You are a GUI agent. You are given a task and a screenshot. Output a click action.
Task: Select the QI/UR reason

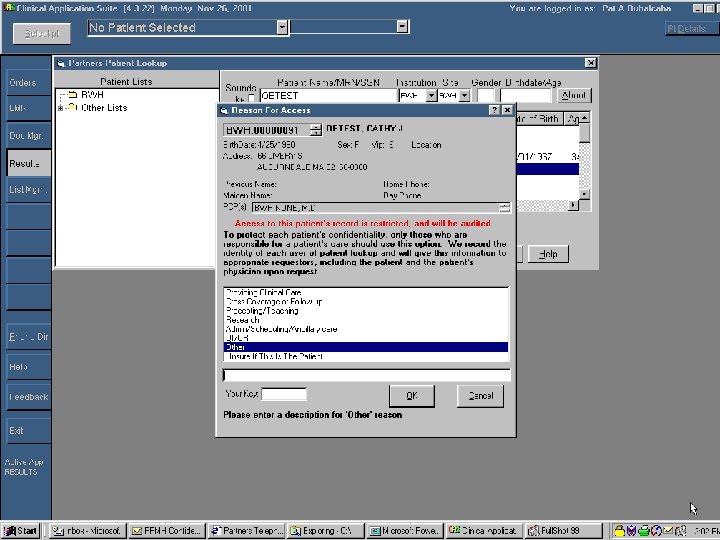coord(366,338)
